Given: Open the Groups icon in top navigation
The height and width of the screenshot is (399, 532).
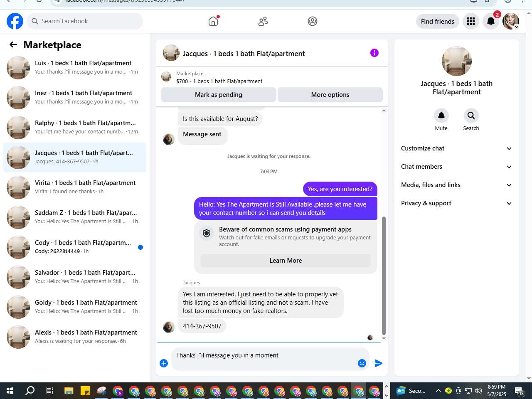Looking at the screenshot, I should [313, 21].
